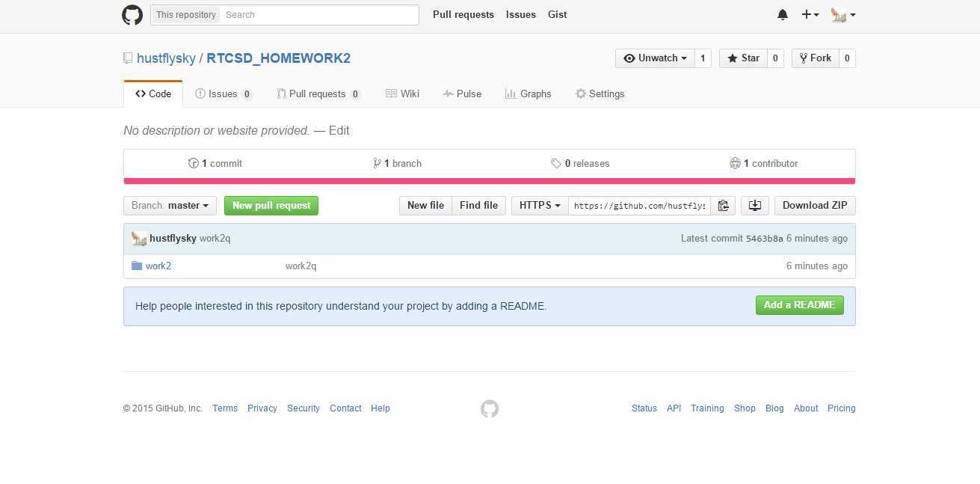Viewport: 980px width, 484px height.
Task: Click the New file button
Action: point(425,206)
